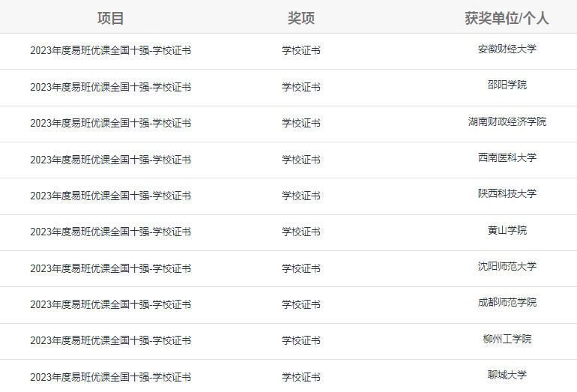
Task: Click the 柳州工学院 cell
Action: [x=507, y=339]
